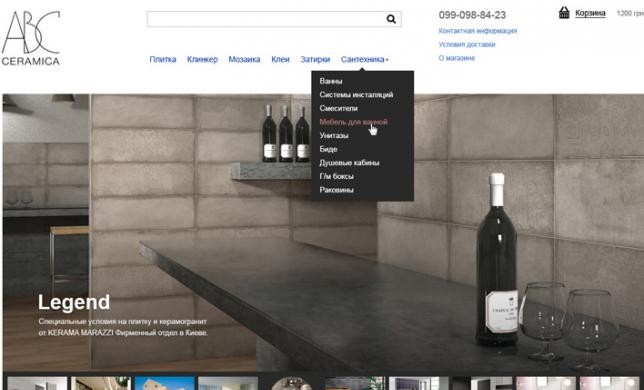Open the Мозаика category link
644x390 pixels.
pos(244,60)
